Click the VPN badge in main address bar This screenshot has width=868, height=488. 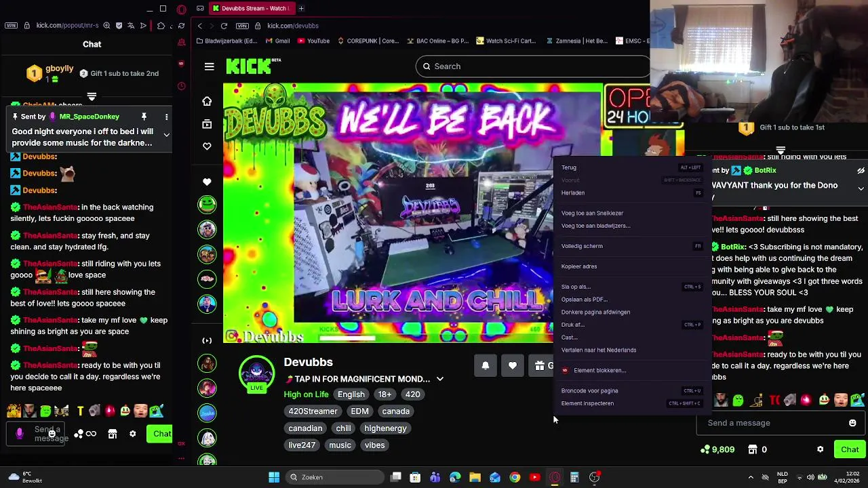click(x=242, y=26)
